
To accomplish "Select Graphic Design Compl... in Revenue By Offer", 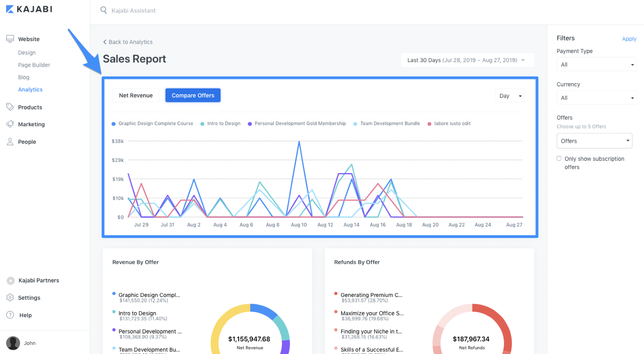I will 149,295.
